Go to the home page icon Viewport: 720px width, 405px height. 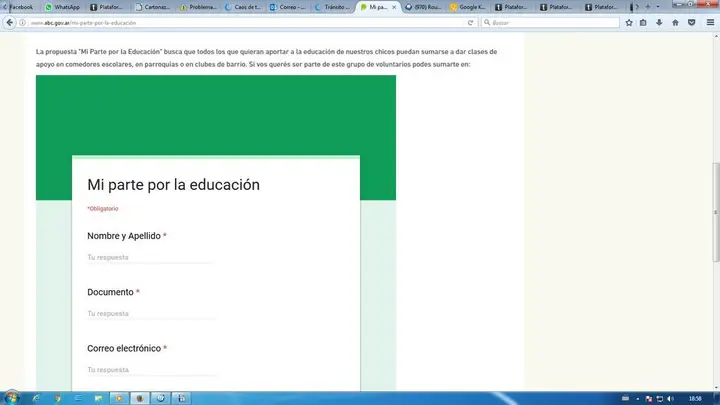click(x=675, y=22)
